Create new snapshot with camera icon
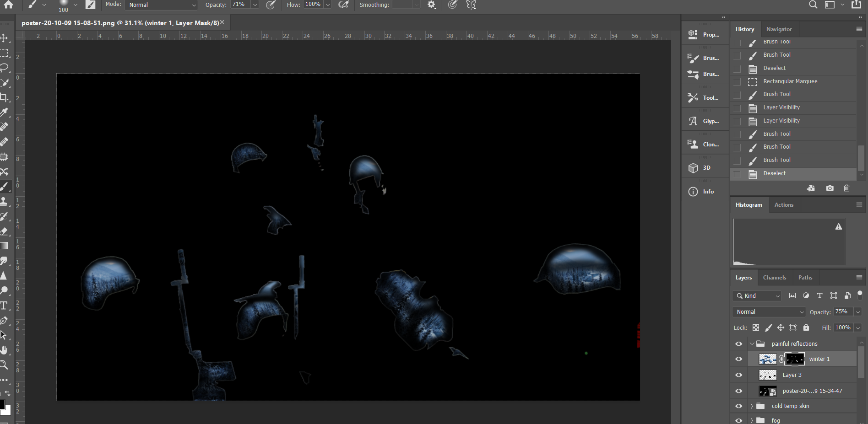Viewport: 868px width, 424px height. pos(830,188)
